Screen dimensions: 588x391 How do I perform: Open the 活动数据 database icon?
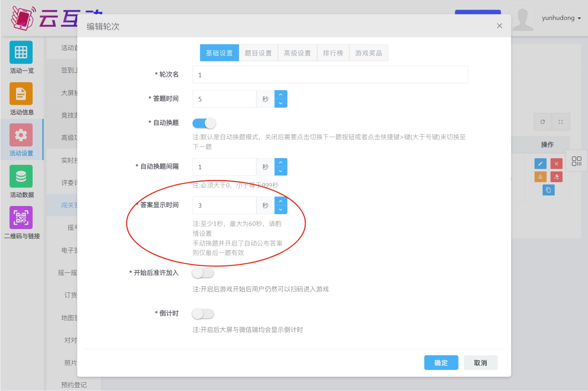[21, 176]
